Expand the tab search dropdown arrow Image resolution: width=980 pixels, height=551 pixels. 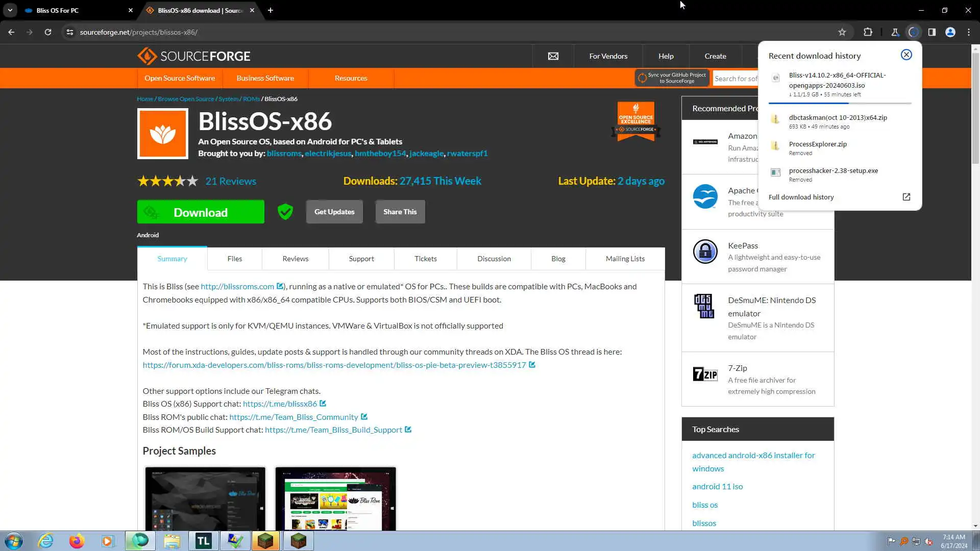point(10,10)
